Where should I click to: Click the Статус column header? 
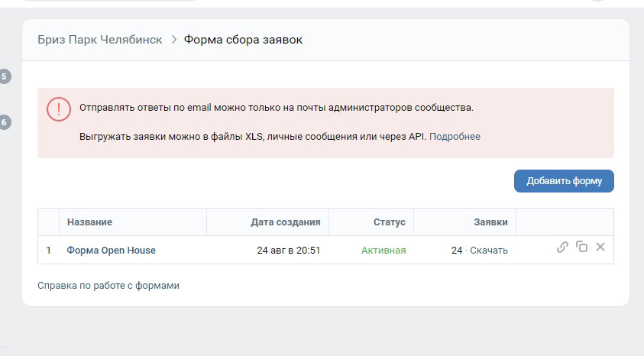(390, 222)
